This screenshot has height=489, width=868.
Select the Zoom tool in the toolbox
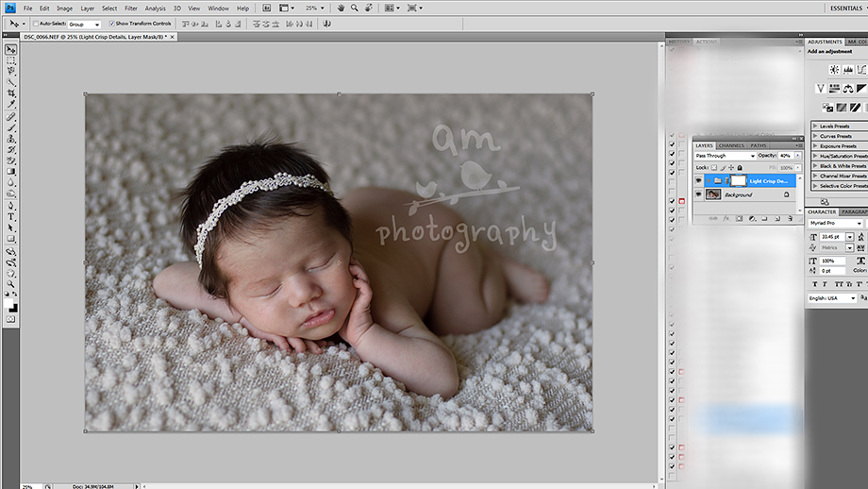(x=11, y=283)
